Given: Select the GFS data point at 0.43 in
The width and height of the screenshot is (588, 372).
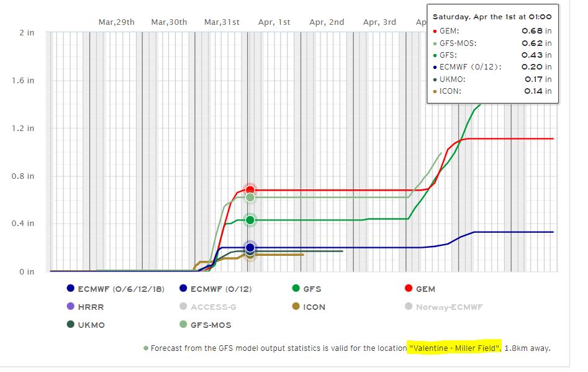Looking at the screenshot, I should click(x=250, y=220).
